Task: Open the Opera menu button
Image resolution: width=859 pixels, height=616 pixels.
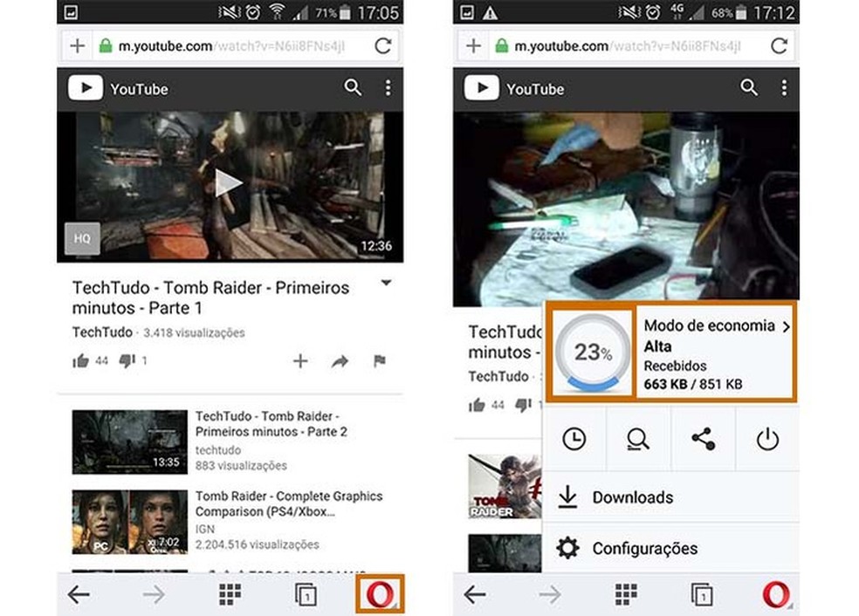Action: (381, 595)
